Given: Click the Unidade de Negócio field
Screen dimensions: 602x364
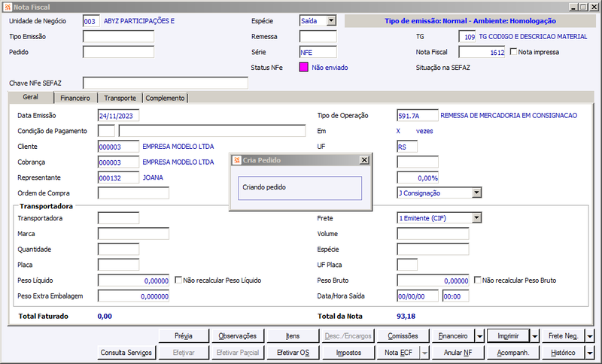Looking at the screenshot, I should 91,21.
